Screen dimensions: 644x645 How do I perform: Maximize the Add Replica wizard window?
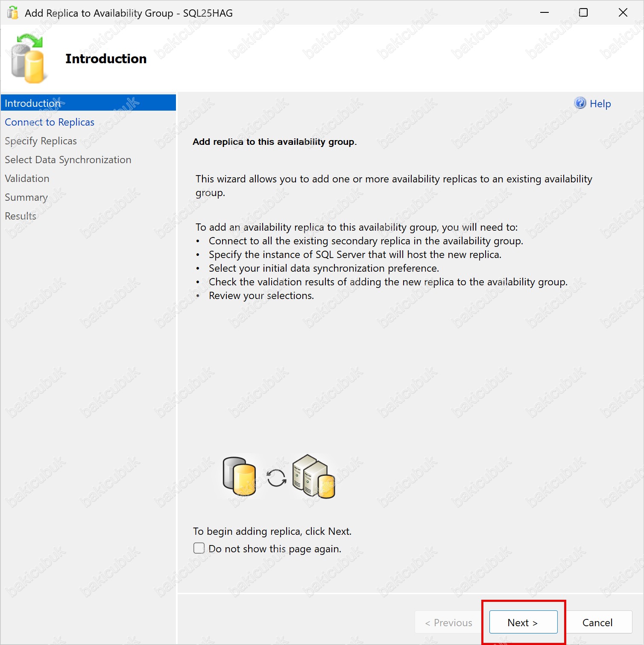583,13
